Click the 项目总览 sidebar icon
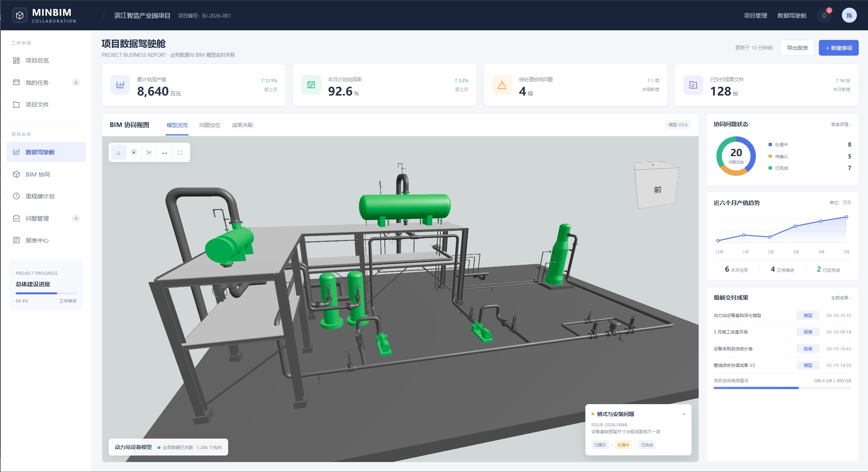868x472 pixels. (x=16, y=60)
